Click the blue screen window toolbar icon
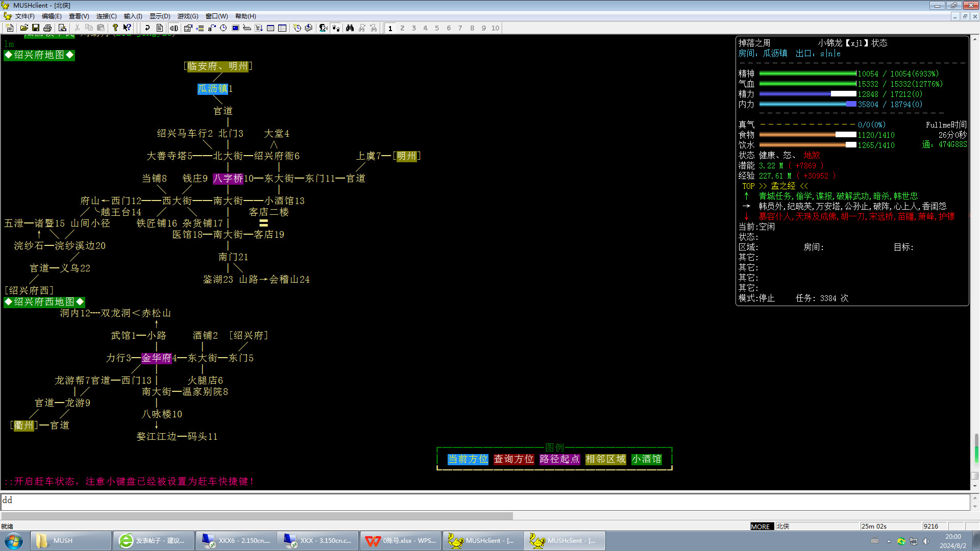Viewport: 980px width, 551px height. (x=235, y=28)
